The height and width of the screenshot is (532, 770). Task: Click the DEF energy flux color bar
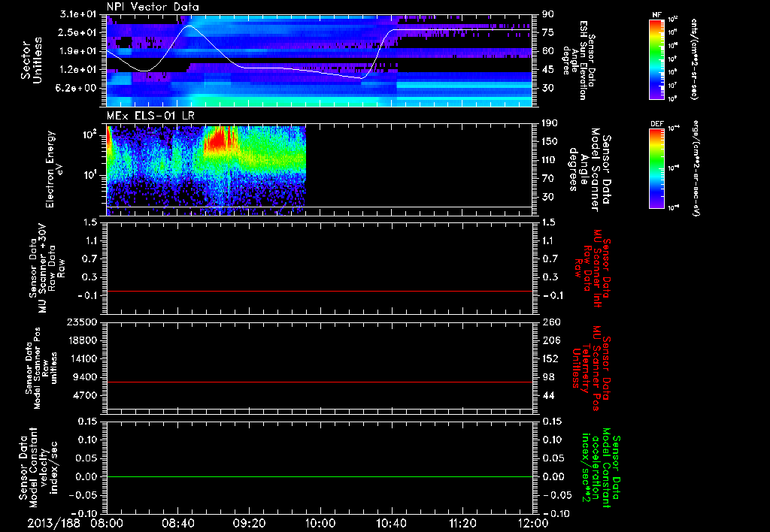[x=657, y=168]
